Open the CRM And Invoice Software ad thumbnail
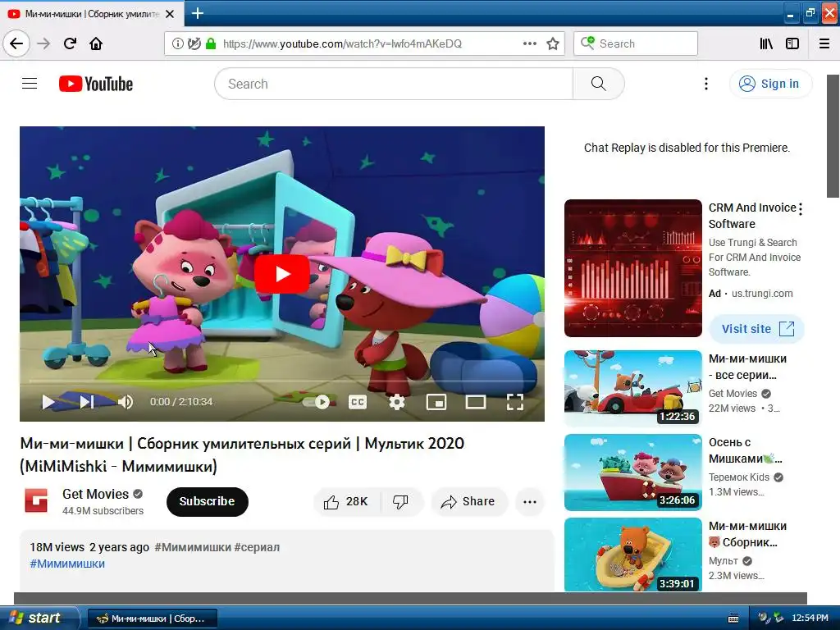This screenshot has width=840, height=630. pyautogui.click(x=632, y=268)
